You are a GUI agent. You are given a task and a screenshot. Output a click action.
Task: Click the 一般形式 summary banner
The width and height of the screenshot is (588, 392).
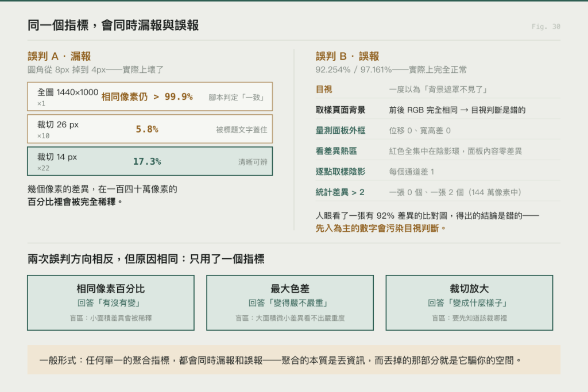[x=294, y=360]
